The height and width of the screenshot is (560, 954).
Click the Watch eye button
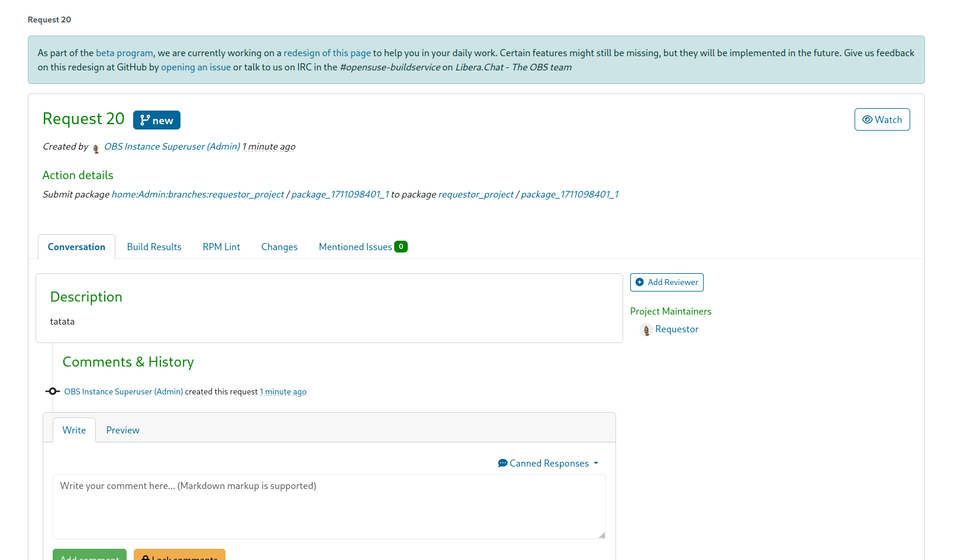tap(882, 119)
